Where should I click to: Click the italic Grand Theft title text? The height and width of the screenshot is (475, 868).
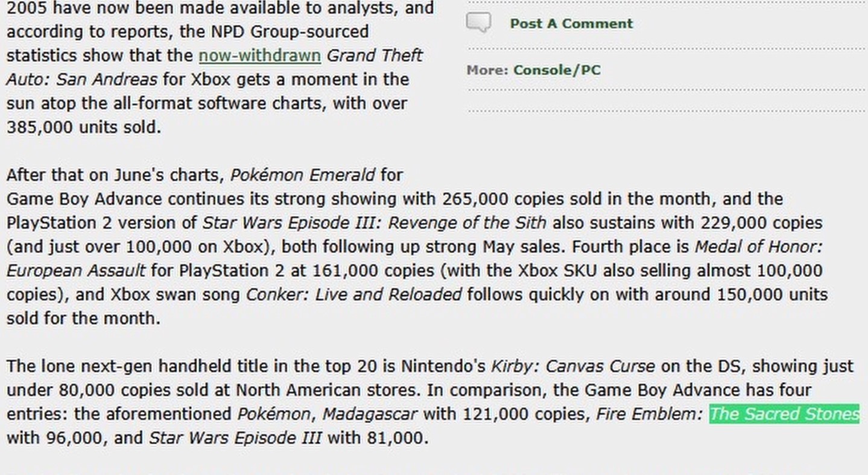pyautogui.click(x=375, y=55)
